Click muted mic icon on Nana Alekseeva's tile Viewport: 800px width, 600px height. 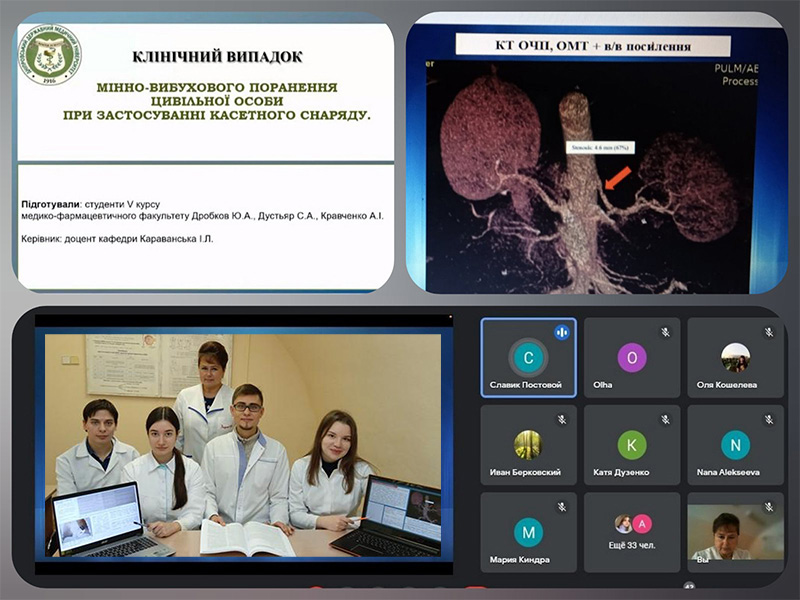click(x=769, y=419)
